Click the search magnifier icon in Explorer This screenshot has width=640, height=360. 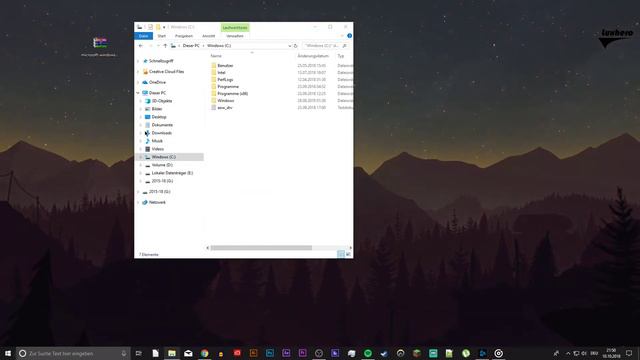[x=344, y=46]
